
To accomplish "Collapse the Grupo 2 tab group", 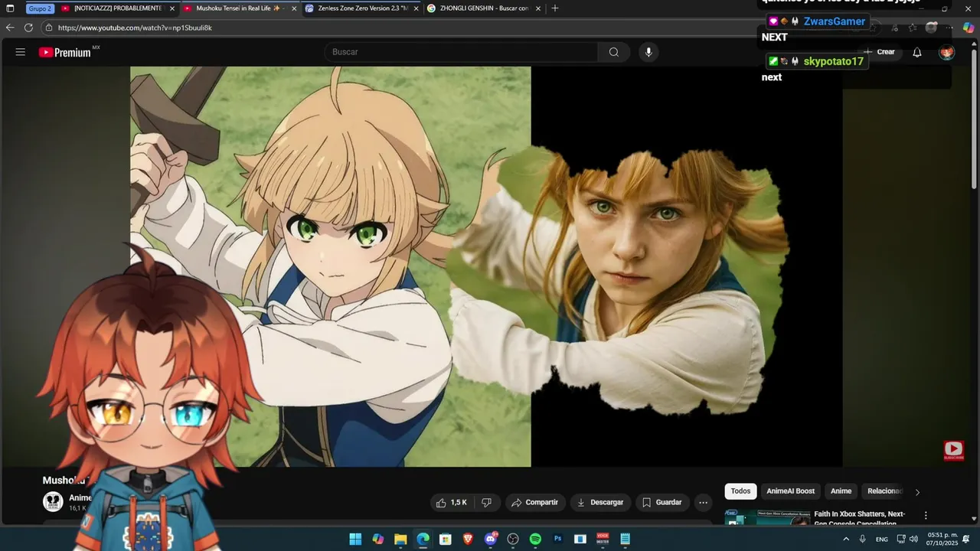I will tap(40, 8).
